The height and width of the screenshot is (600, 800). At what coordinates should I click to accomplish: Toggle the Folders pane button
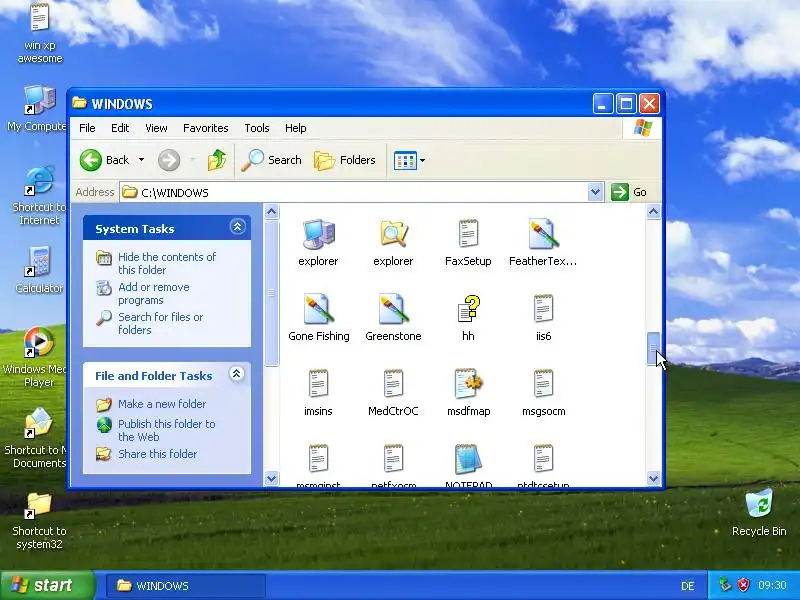click(345, 160)
